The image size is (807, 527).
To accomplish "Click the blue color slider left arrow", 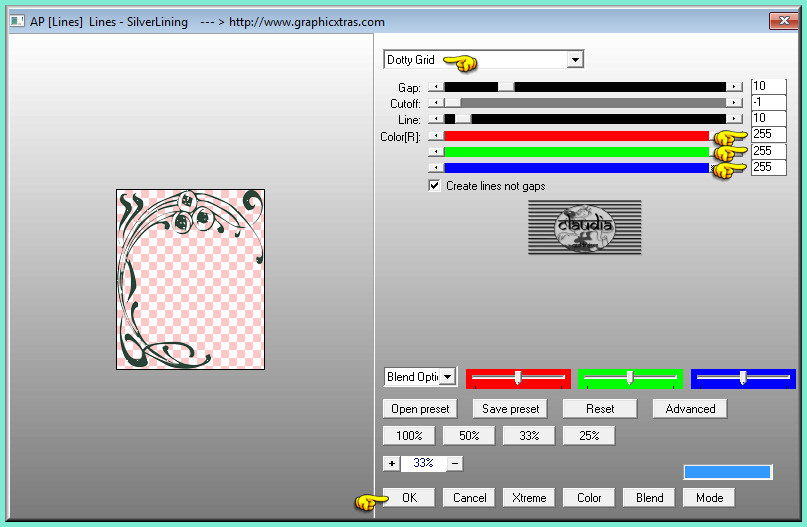I will (x=436, y=168).
